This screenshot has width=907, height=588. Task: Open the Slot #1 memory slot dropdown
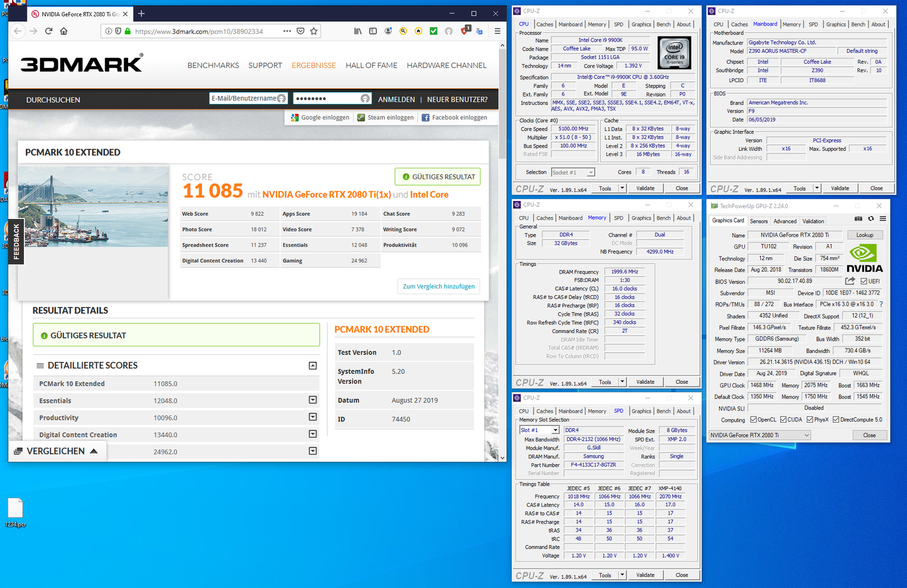[x=539, y=430]
